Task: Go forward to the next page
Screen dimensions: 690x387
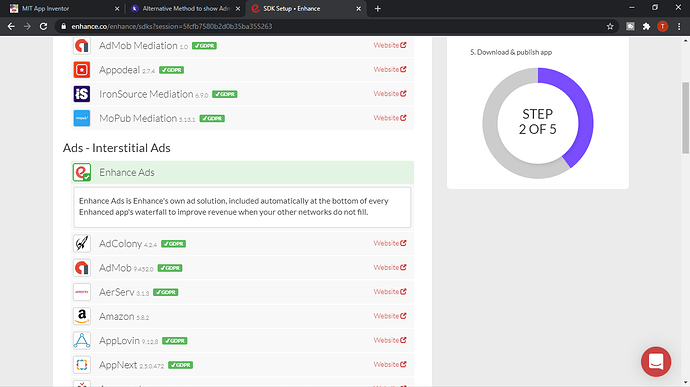Action: coord(27,26)
